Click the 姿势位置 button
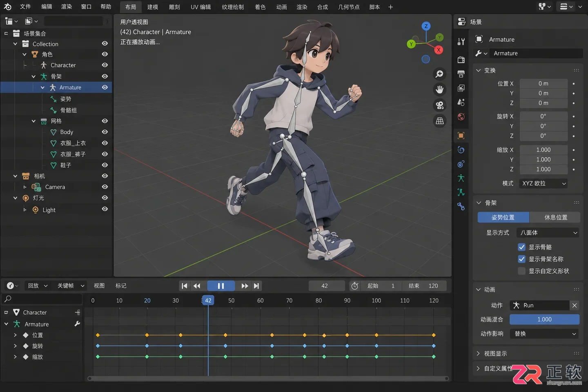 (x=503, y=217)
